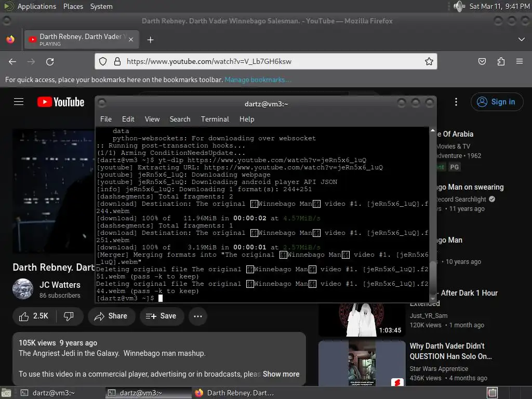532x399 pixels.
Task: Open YouTube settings three-dot menu
Action: (x=456, y=102)
